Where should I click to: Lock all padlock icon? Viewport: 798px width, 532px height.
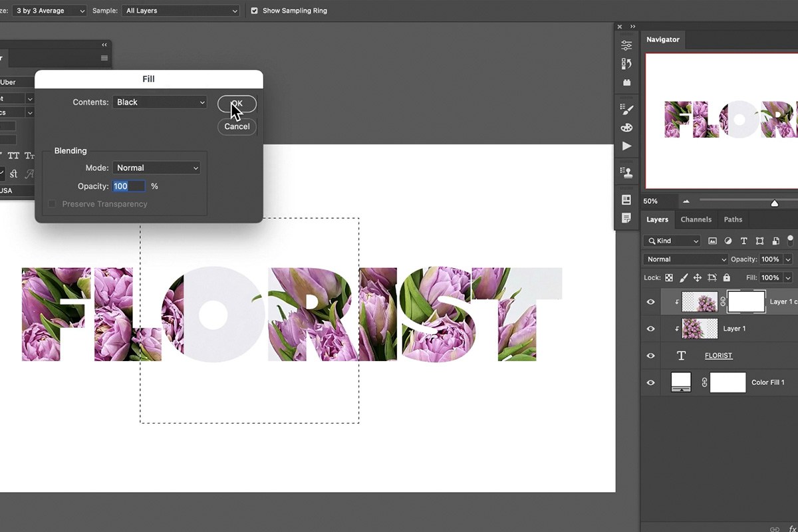[x=726, y=277]
